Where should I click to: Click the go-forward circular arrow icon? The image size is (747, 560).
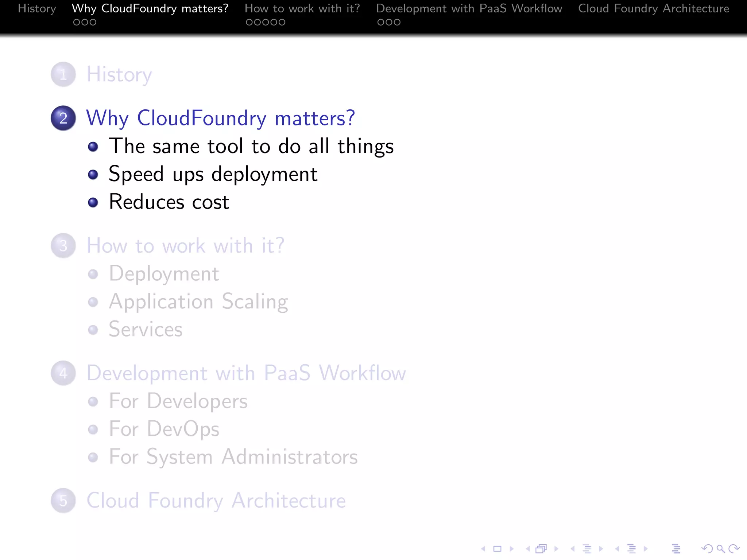tap(734, 549)
